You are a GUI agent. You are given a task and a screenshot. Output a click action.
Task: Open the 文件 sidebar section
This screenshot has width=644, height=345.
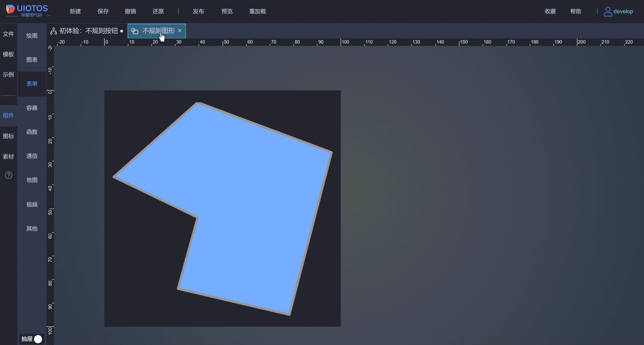pyautogui.click(x=9, y=34)
